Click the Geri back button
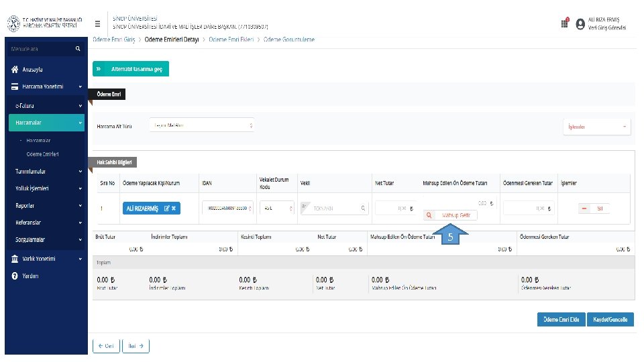 click(107, 346)
